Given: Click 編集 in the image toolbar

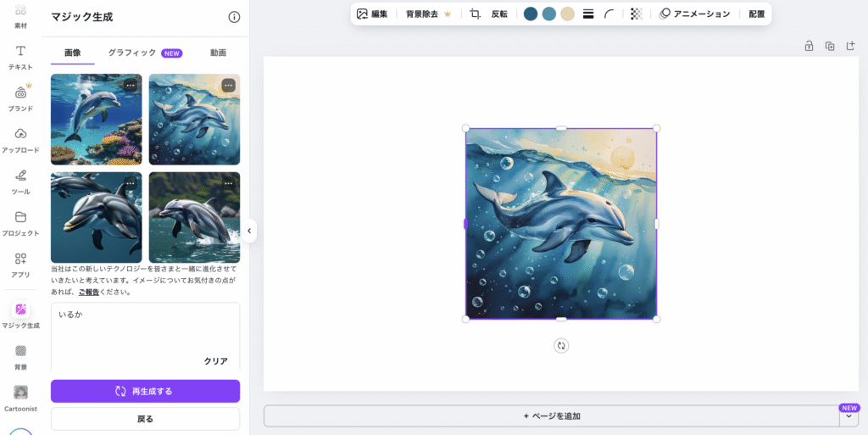Looking at the screenshot, I should click(x=373, y=14).
